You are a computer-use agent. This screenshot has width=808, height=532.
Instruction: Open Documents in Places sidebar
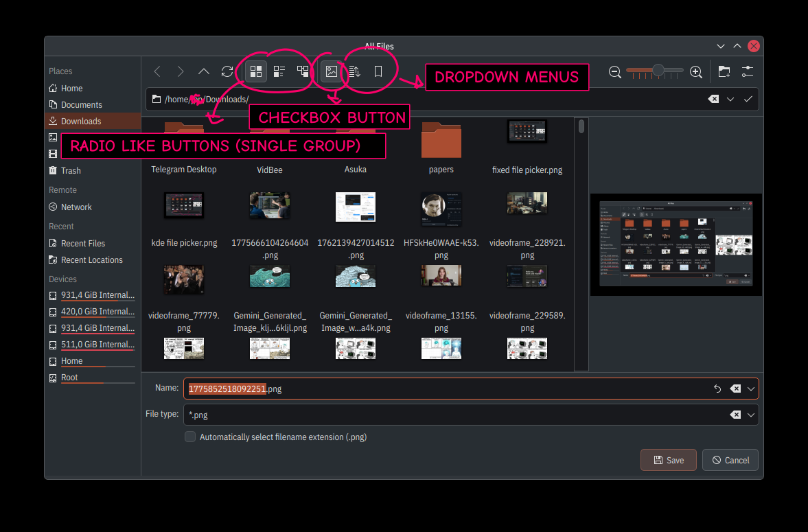(x=93, y=104)
